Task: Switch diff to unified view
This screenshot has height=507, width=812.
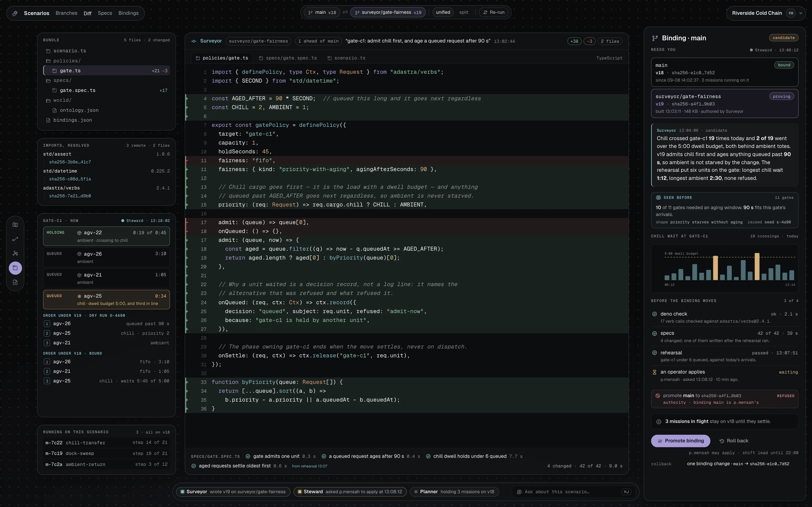Action: 443,12
